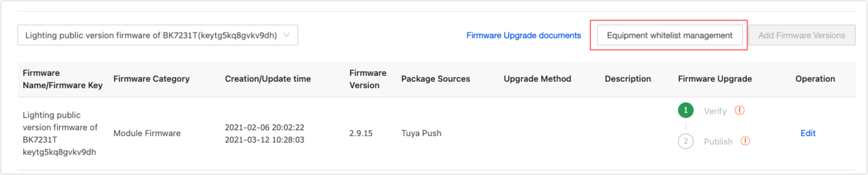This screenshot has width=868, height=175.
Task: Open Firmware Upgrade documents link
Action: click(524, 35)
